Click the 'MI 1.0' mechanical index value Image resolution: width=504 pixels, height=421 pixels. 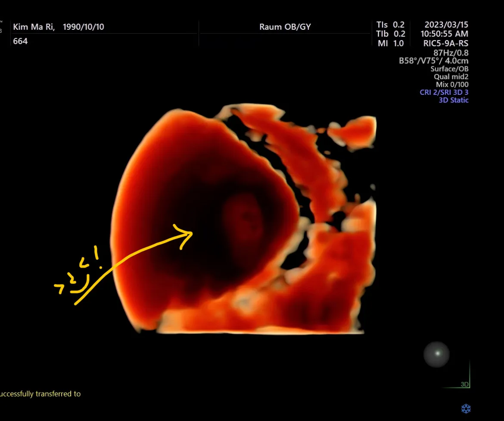coord(391,43)
